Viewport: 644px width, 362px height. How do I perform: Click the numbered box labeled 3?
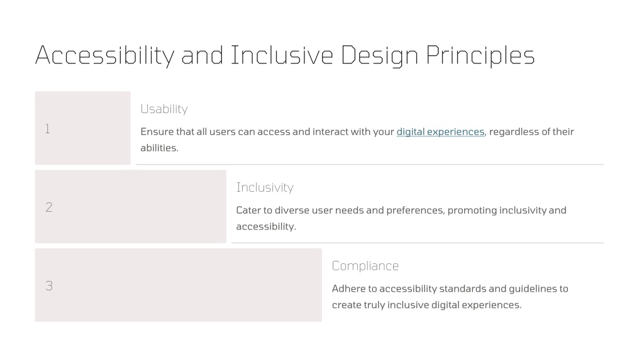point(178,285)
